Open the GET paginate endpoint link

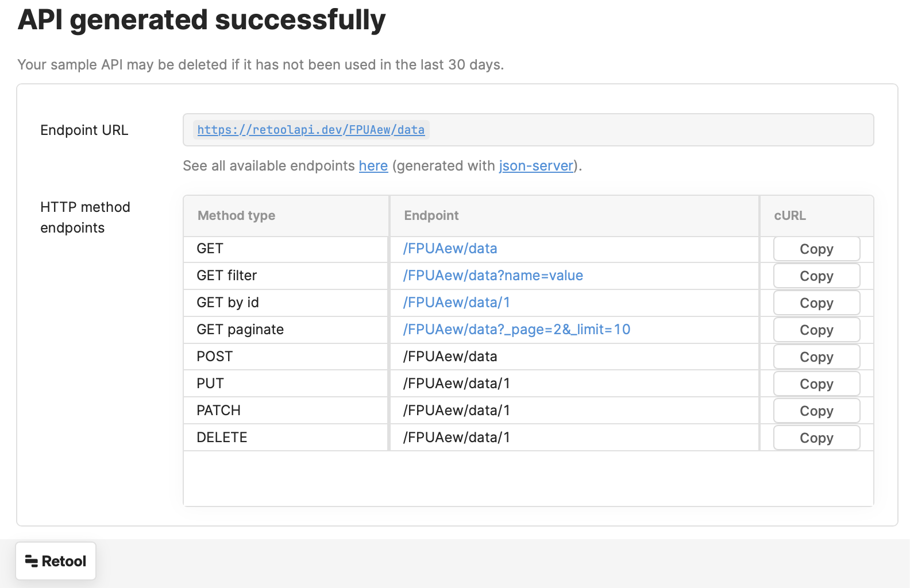(x=516, y=330)
